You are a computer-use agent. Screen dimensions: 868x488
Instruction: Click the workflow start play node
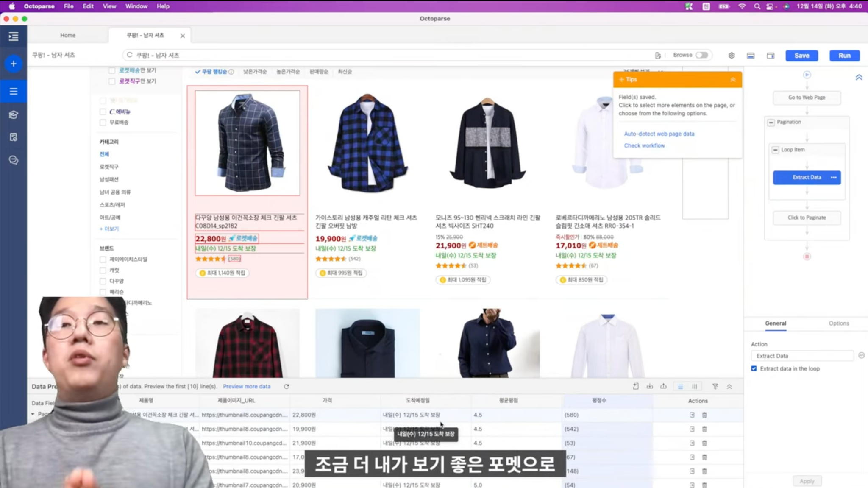pos(807,75)
